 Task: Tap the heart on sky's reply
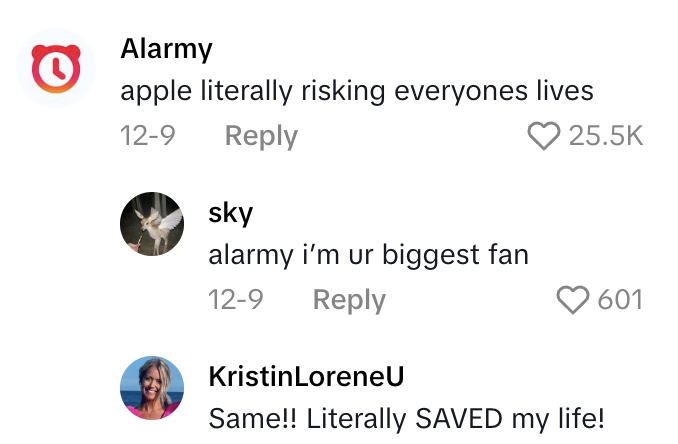[573, 300]
